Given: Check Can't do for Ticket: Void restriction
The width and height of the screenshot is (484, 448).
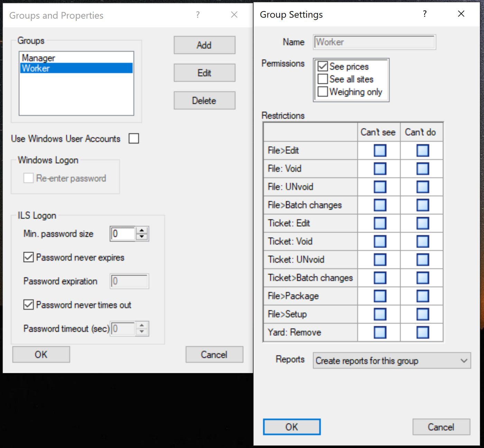Looking at the screenshot, I should tap(421, 241).
